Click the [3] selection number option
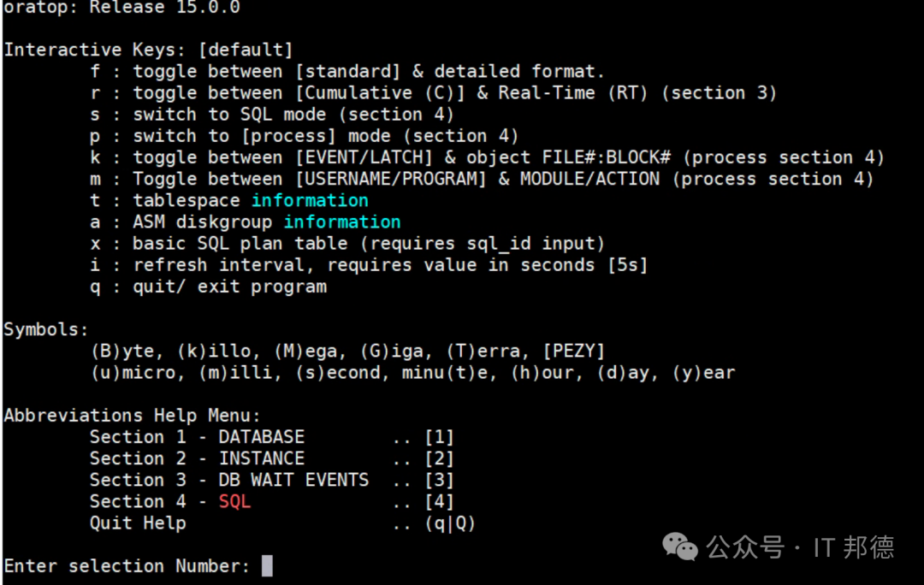 [439, 480]
